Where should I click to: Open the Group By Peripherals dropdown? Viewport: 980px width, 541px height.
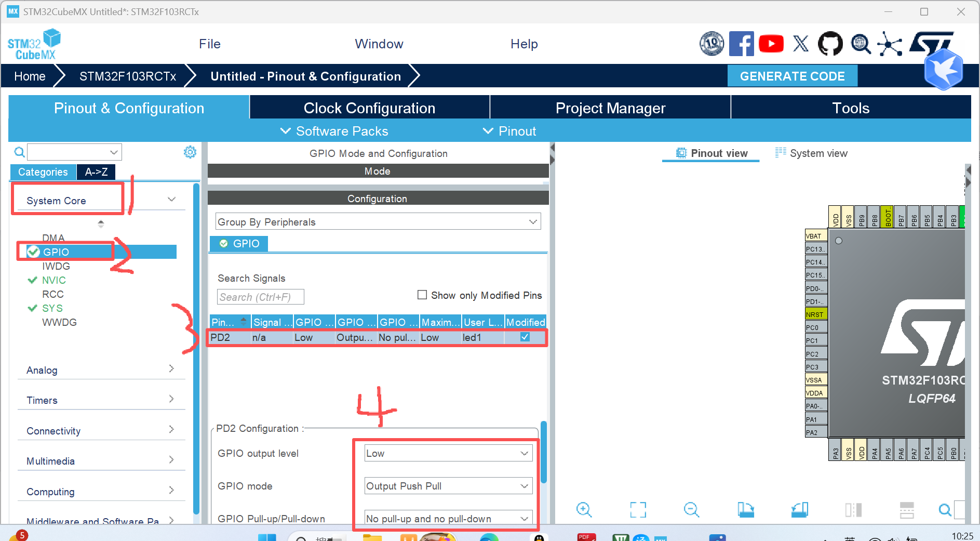[x=378, y=222]
